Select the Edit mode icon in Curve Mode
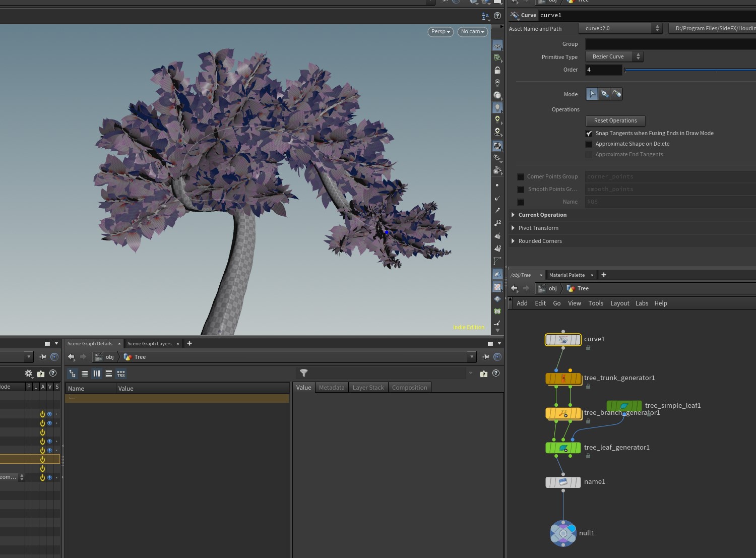756x558 pixels. tap(616, 94)
